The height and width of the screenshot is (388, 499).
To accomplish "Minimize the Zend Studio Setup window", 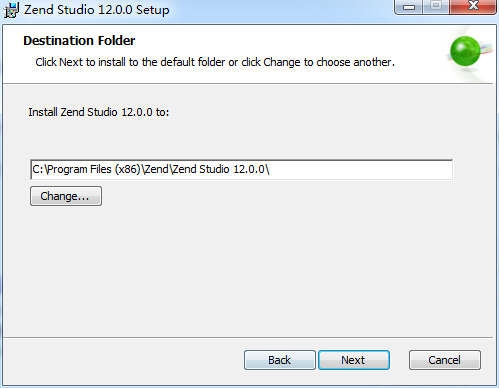I will click(x=409, y=7).
